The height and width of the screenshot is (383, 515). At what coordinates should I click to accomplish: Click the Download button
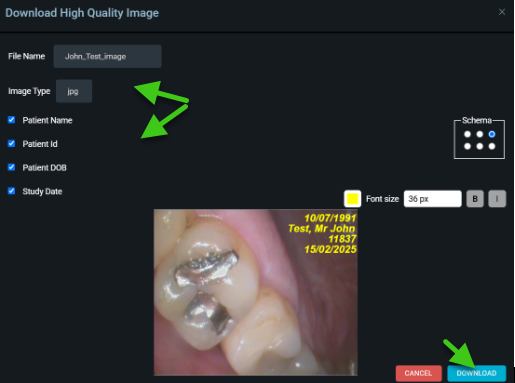tap(476, 373)
